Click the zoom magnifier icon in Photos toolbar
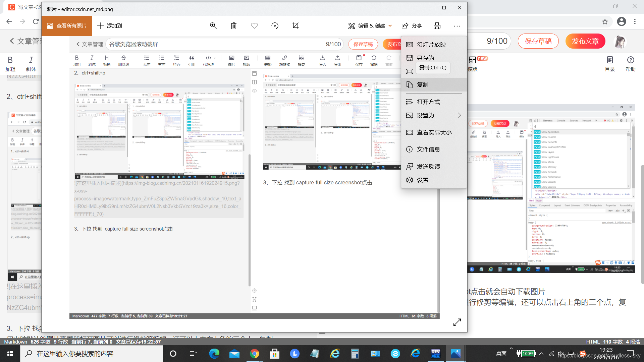This screenshot has width=644, height=362. click(213, 26)
